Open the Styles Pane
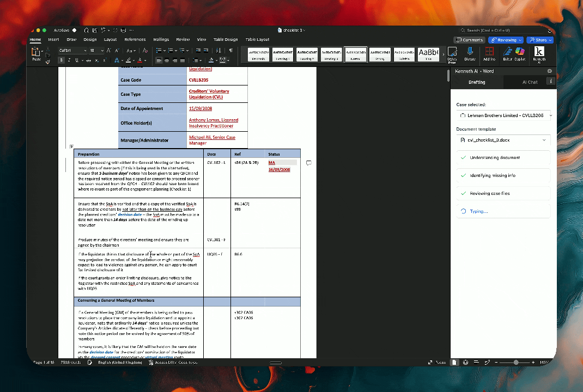This screenshot has height=392, width=583. pos(452,54)
